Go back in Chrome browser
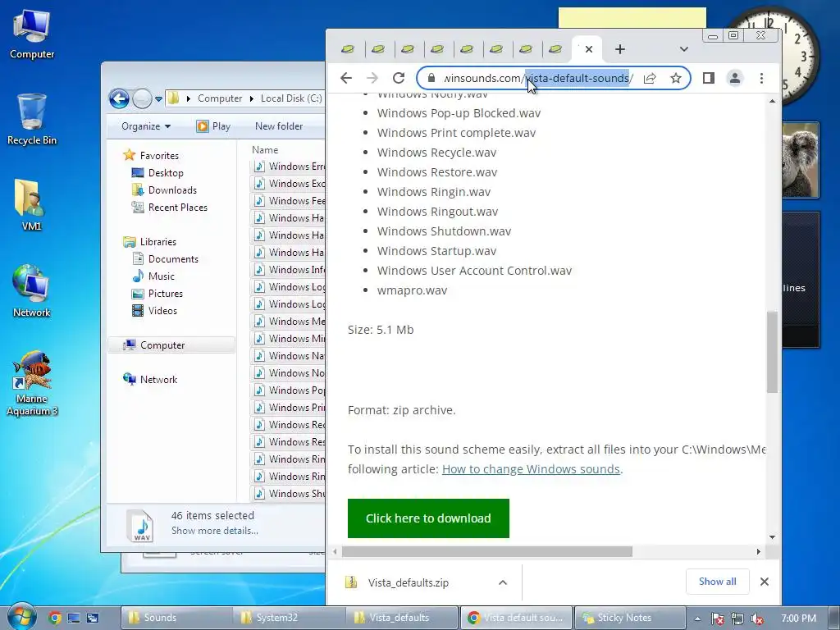This screenshot has width=840, height=630. click(346, 78)
